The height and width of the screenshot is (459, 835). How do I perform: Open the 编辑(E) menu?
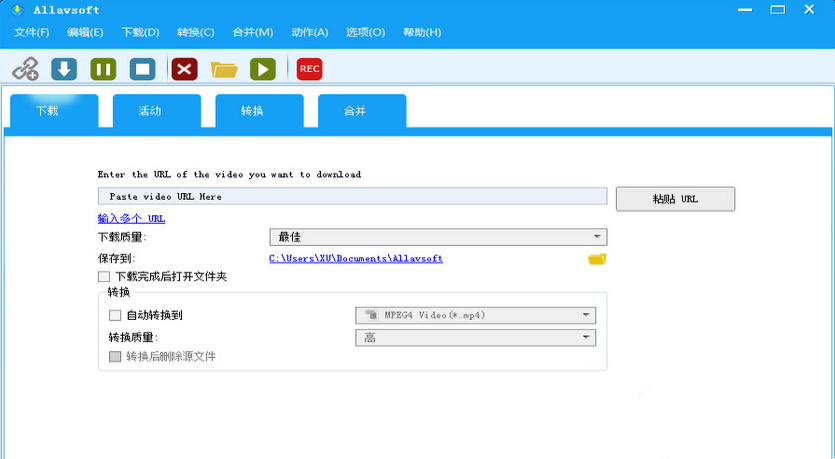85,32
